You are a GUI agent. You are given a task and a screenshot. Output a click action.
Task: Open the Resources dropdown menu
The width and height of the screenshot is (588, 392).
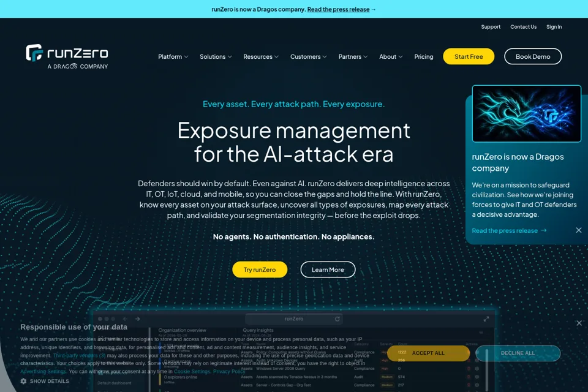pos(261,56)
